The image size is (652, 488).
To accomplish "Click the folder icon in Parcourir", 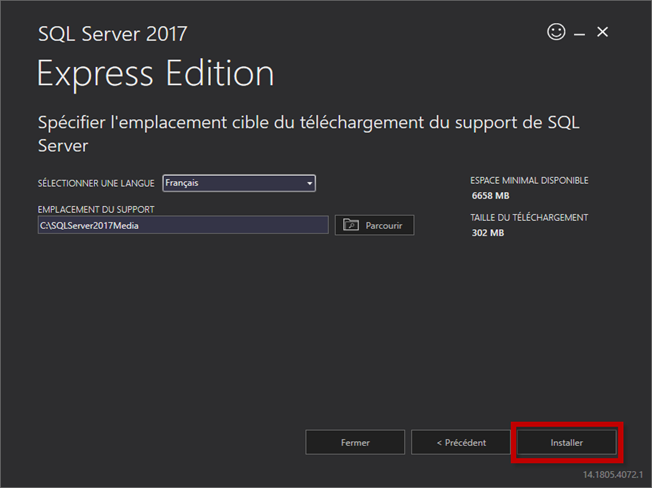I will pyautogui.click(x=350, y=225).
